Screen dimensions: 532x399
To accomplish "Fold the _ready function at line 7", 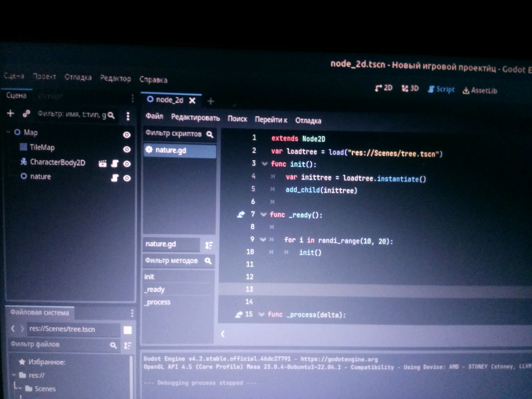I will [264, 214].
